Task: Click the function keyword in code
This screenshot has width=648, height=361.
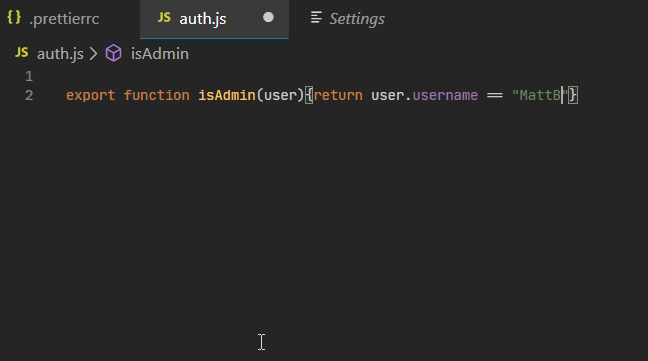Action: coord(157,95)
